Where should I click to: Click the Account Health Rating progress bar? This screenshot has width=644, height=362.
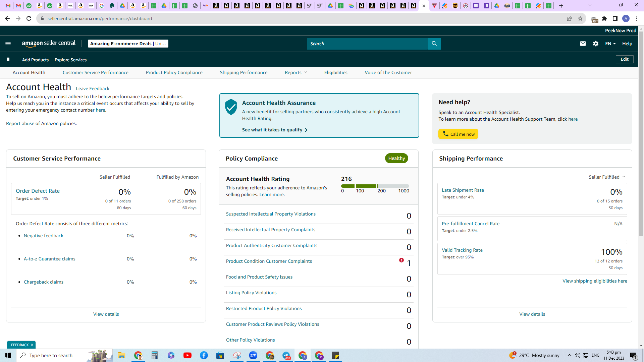tap(375, 186)
